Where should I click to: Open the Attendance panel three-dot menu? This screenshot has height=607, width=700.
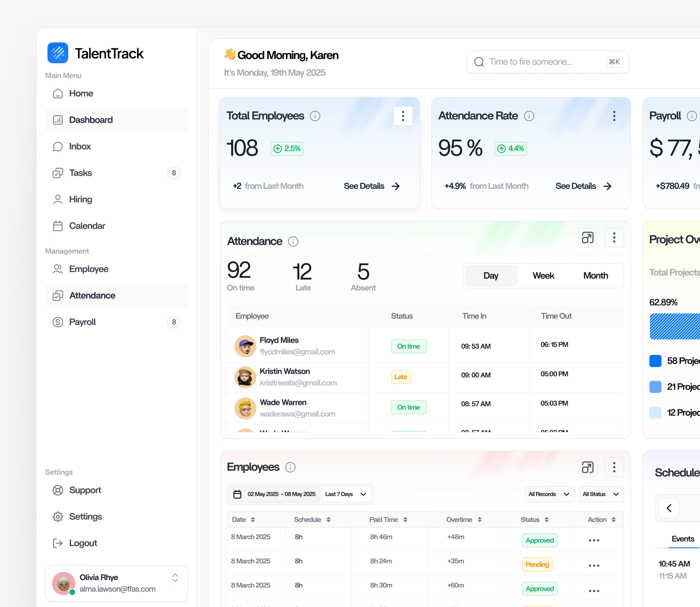614,237
